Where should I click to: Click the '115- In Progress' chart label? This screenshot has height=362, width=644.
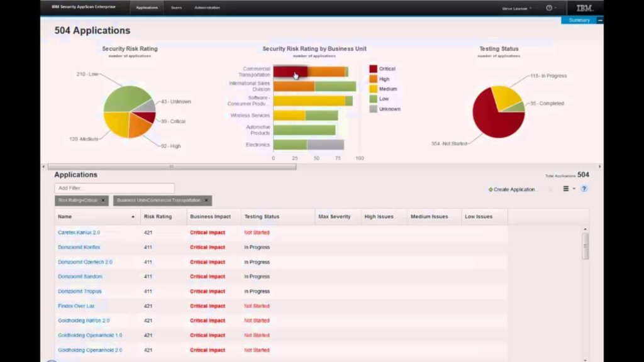pyautogui.click(x=548, y=76)
